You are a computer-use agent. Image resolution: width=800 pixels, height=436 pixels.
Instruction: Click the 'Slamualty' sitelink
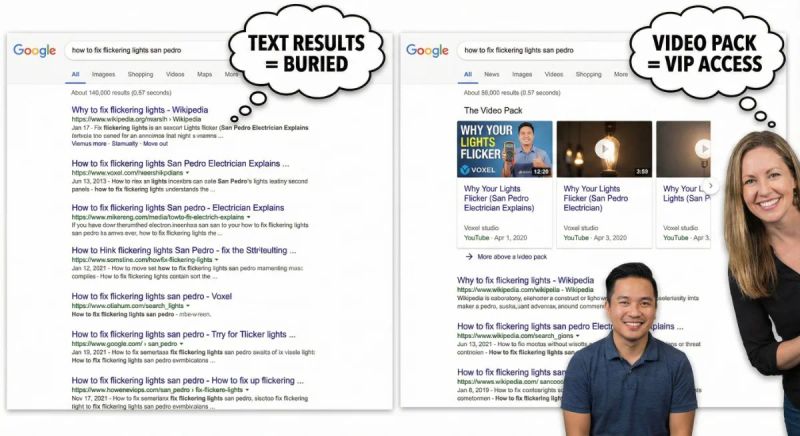125,144
